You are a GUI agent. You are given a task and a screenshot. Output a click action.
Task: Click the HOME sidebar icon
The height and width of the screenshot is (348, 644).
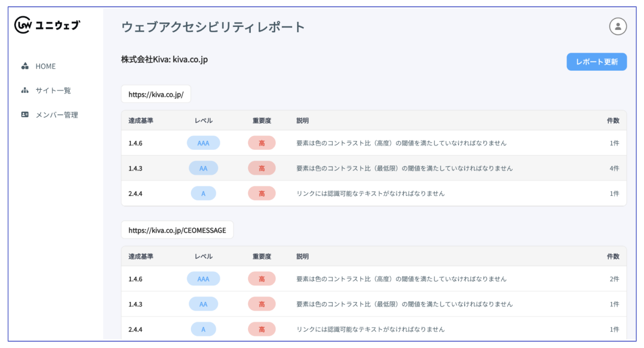pyautogui.click(x=25, y=66)
